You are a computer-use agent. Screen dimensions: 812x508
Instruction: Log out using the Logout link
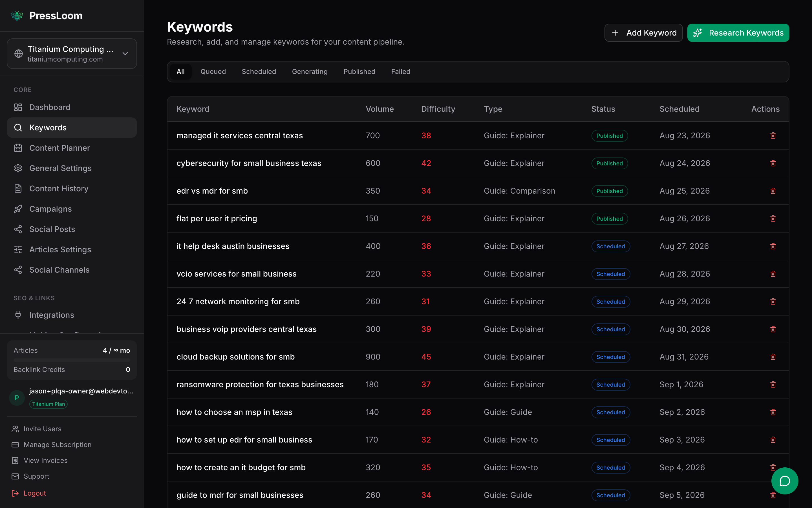[28, 493]
